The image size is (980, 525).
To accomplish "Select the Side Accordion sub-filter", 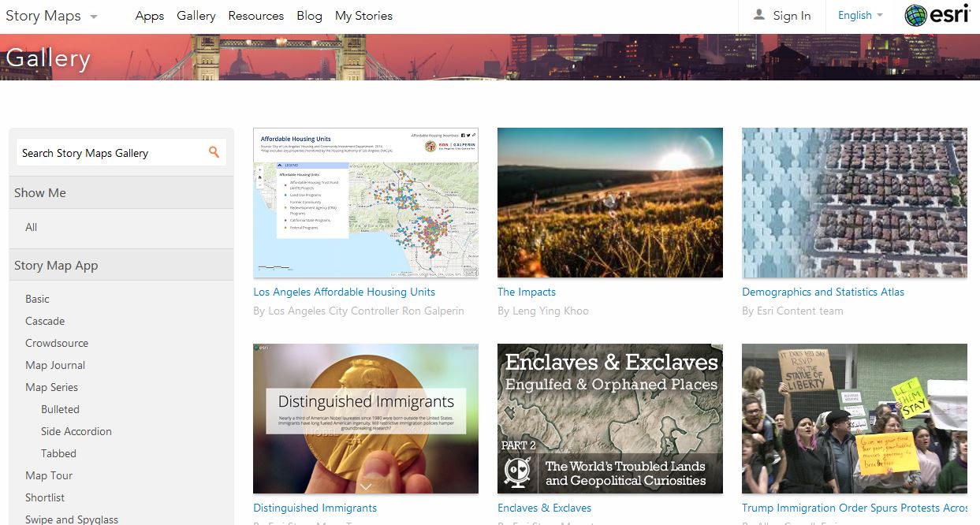I will pos(76,431).
